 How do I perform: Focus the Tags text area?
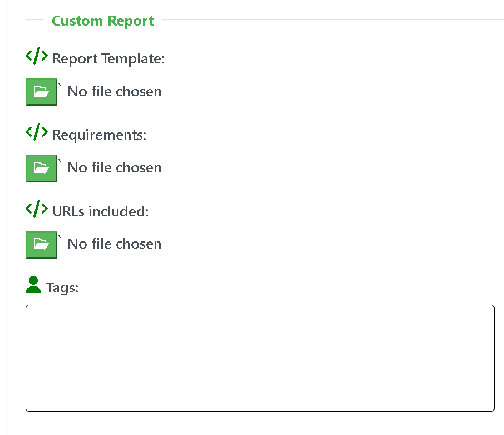260,358
